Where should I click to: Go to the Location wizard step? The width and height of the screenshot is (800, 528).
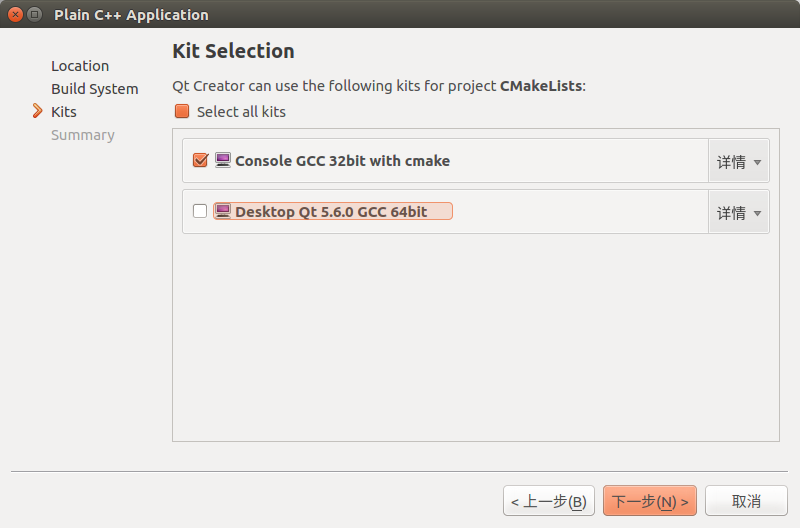pos(80,66)
